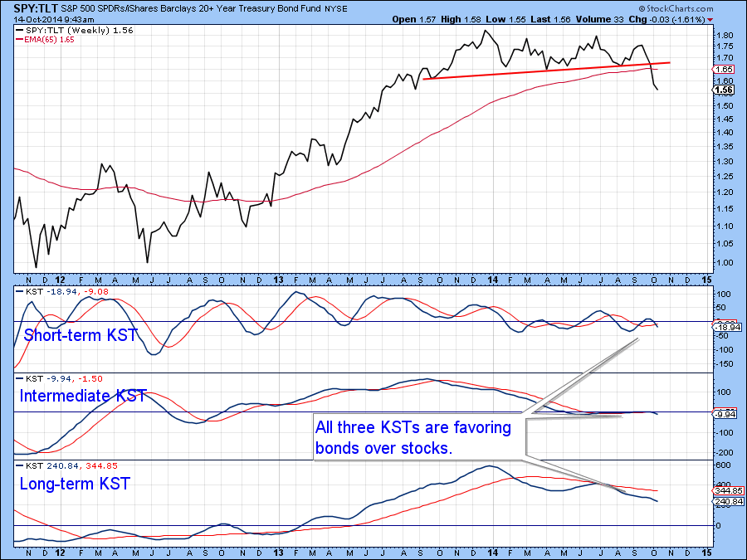Click the Chg -0.03 (-1.61%) readout
Image resolution: width=747 pixels, height=560 pixels.
coord(667,20)
